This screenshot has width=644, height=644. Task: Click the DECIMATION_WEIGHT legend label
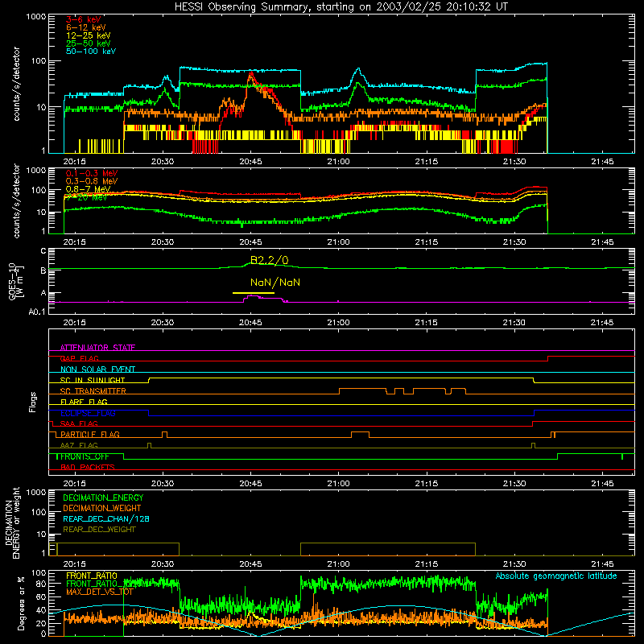coord(102,508)
